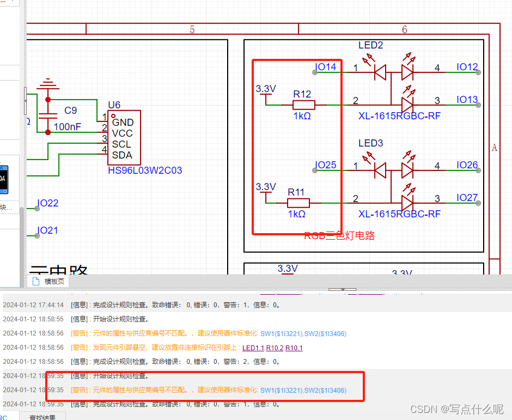Switch to the 查找结果 bottom tab
Image resolution: width=512 pixels, height=420 pixels.
42,417
